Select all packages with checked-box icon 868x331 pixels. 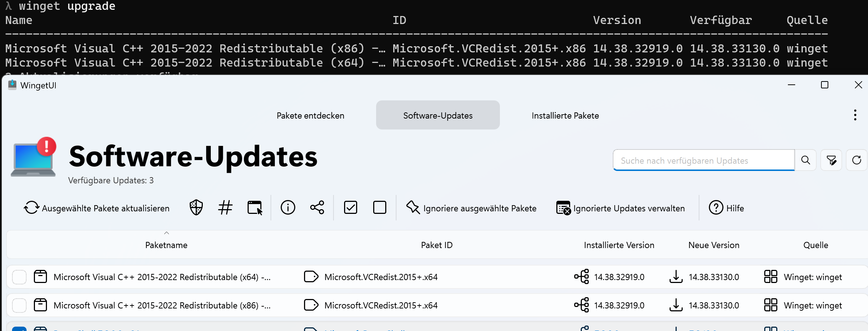(x=351, y=208)
